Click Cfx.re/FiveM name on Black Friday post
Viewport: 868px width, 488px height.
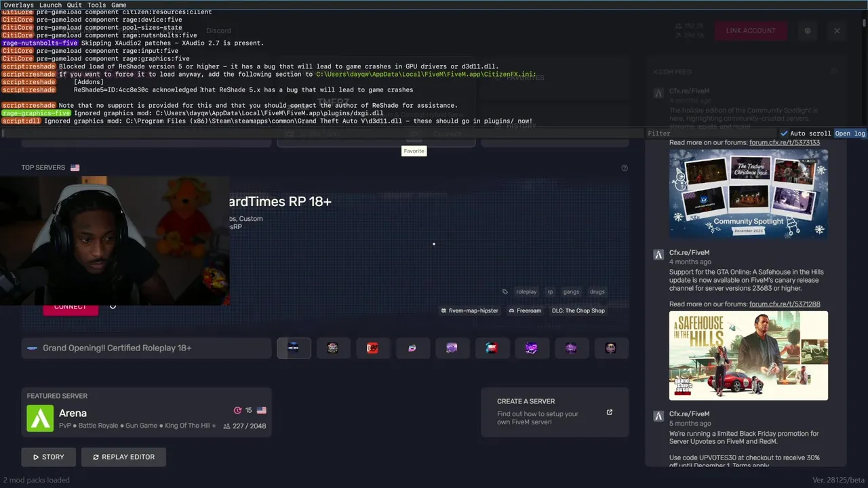[x=689, y=413]
